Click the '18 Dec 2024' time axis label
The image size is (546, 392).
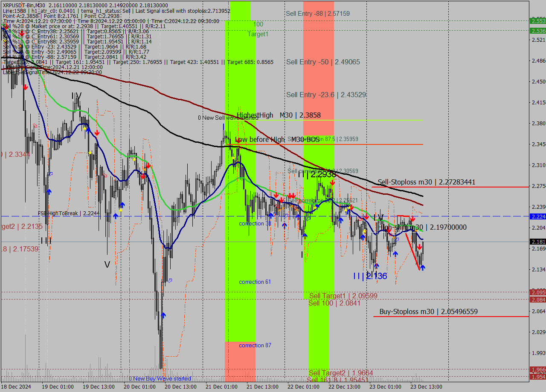click(x=16, y=387)
